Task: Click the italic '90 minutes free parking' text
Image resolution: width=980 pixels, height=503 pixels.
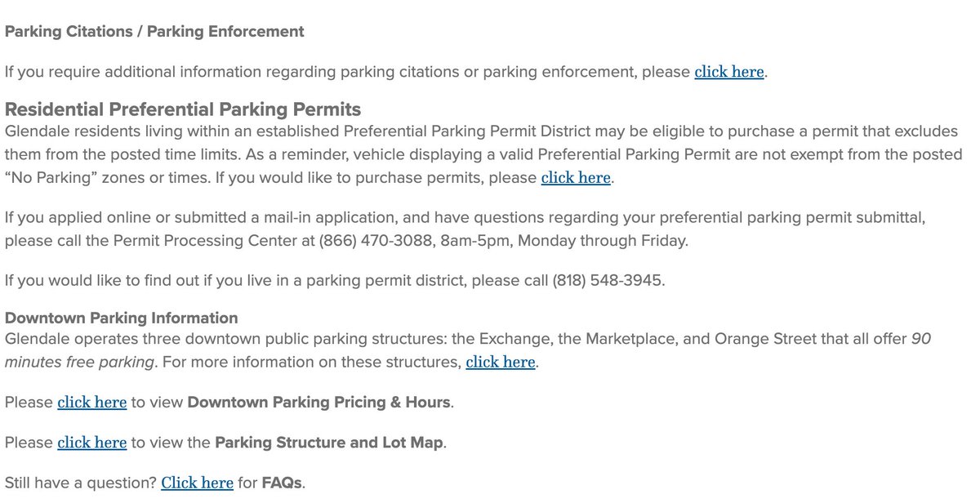Action: click(79, 362)
